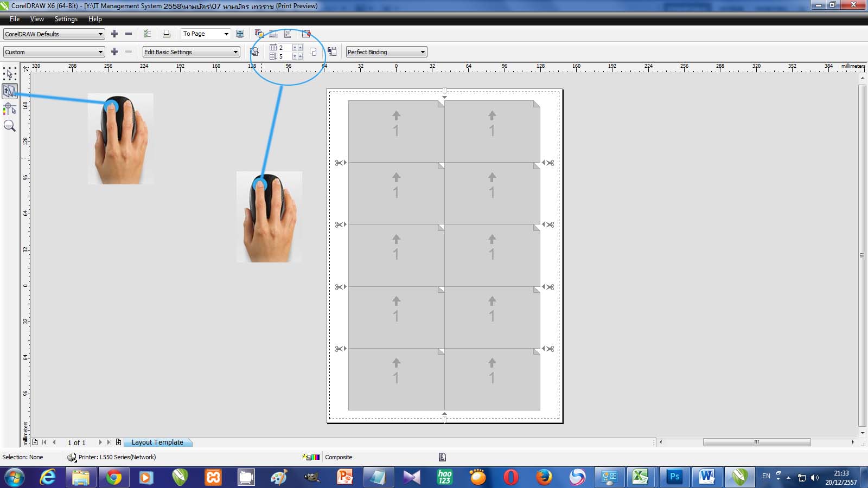The width and height of the screenshot is (868, 488).
Task: Select the Pick tool in toolbox
Action: click(x=10, y=73)
